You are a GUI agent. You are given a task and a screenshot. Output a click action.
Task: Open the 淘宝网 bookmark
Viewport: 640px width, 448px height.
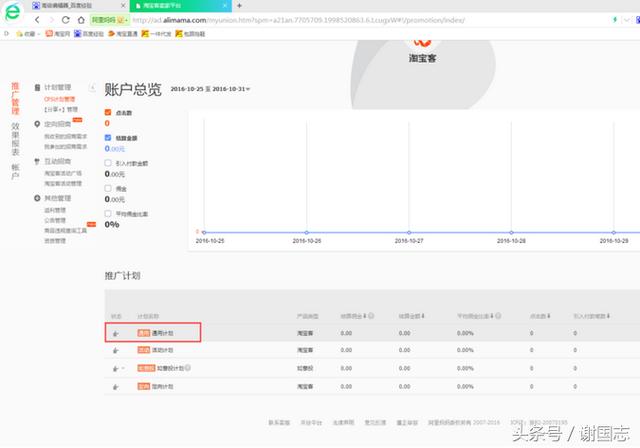(x=58, y=34)
